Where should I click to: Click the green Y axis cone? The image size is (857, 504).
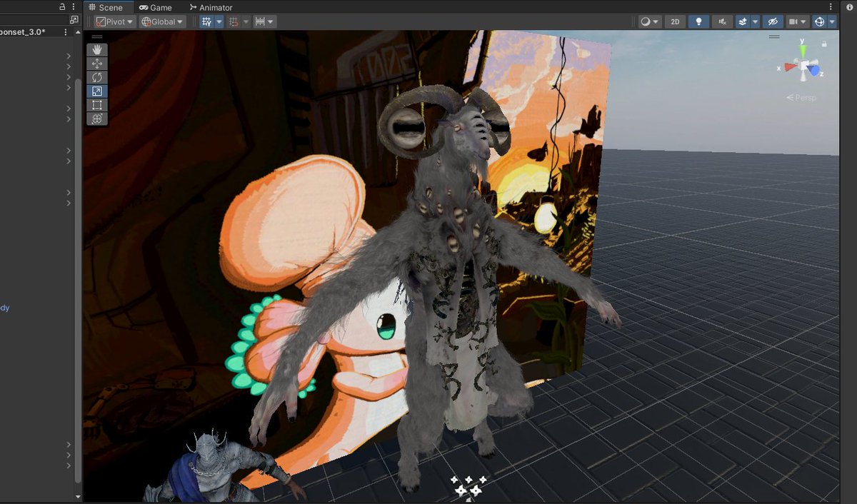pyautogui.click(x=803, y=51)
